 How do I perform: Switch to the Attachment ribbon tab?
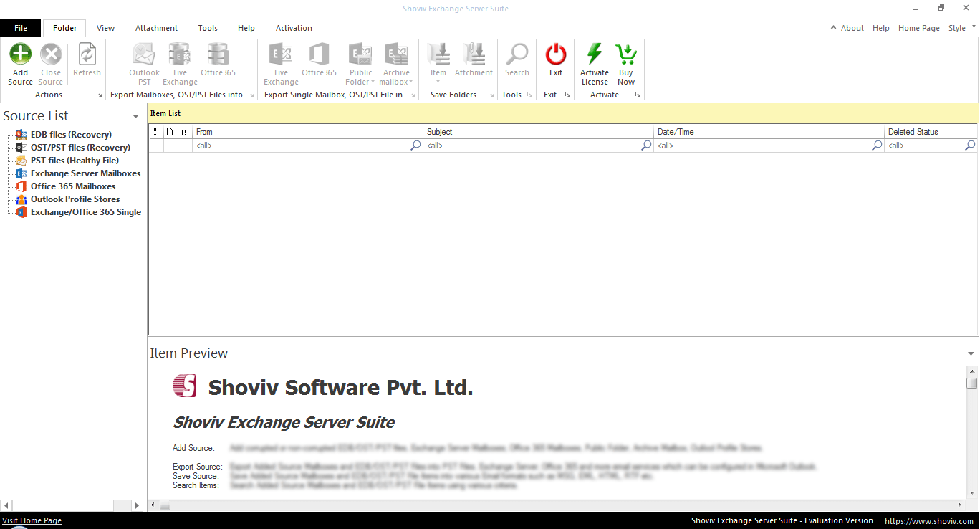[x=156, y=28]
